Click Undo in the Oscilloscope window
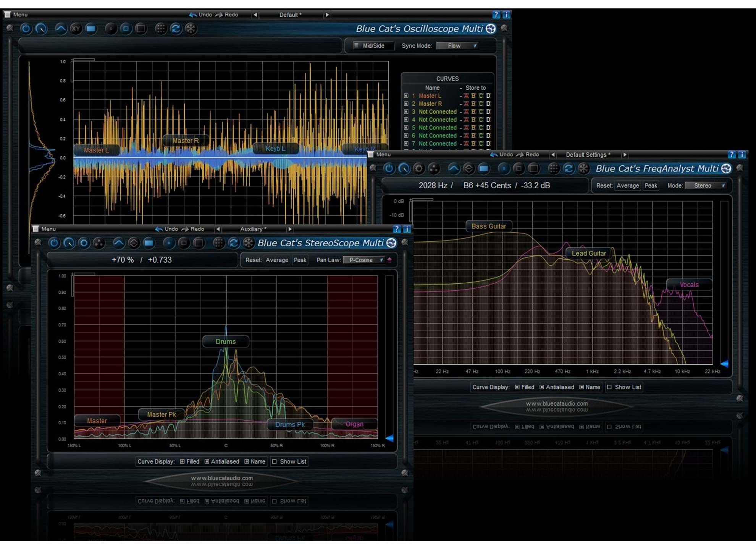The image size is (756, 550). point(201,15)
